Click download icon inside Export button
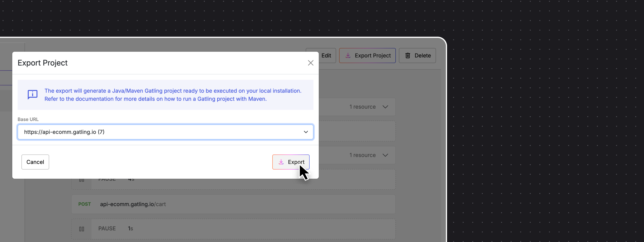This screenshot has height=242, width=644. 281,162
